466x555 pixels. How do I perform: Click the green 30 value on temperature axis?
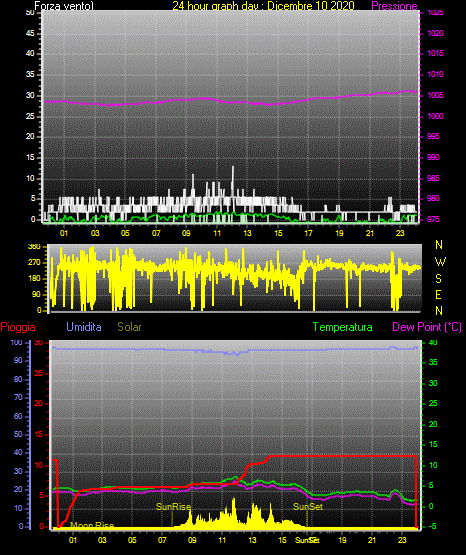(x=433, y=383)
